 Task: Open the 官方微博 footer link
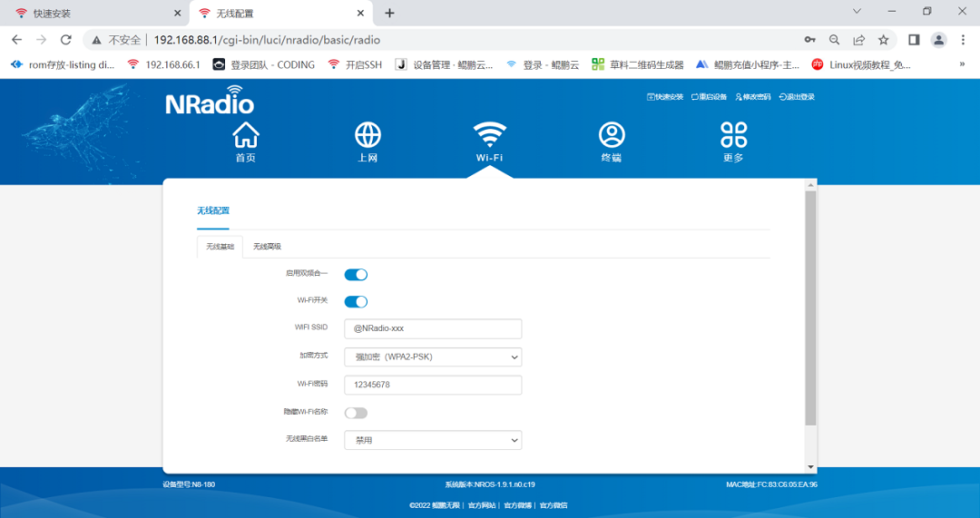(x=518, y=505)
